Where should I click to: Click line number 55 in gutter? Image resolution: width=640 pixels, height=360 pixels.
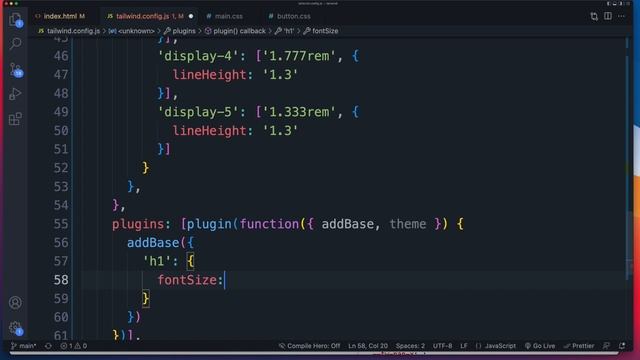click(x=61, y=224)
